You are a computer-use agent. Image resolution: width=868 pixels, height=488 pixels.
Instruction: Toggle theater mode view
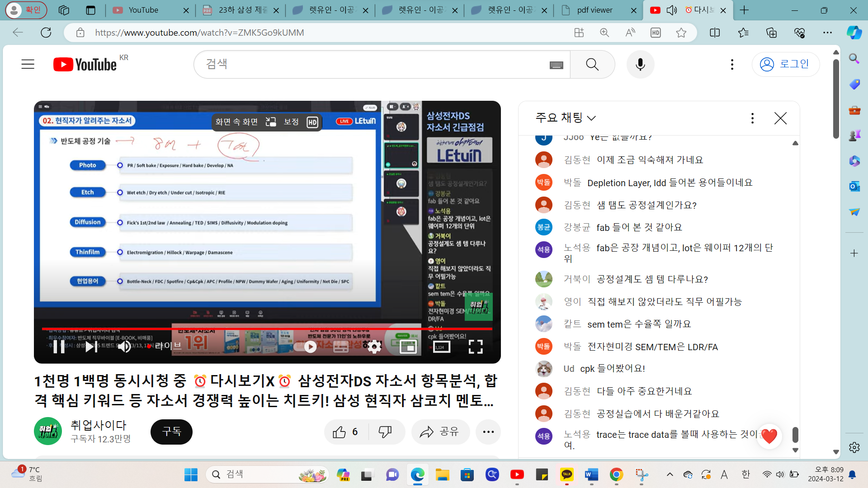[442, 347]
